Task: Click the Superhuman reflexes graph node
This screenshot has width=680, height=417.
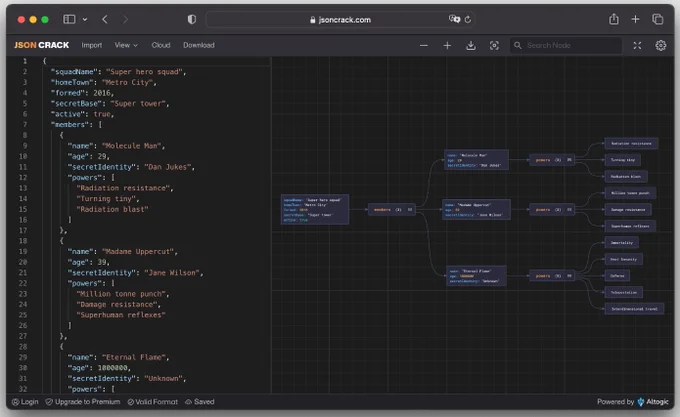Action: point(630,226)
